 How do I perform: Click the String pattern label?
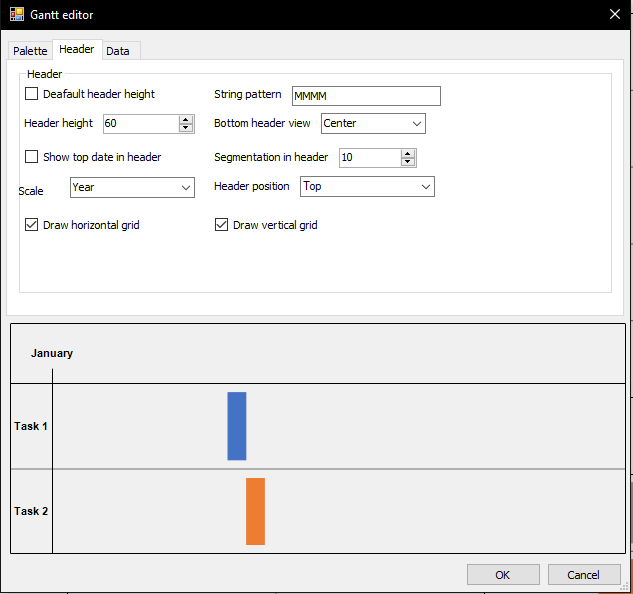(247, 94)
